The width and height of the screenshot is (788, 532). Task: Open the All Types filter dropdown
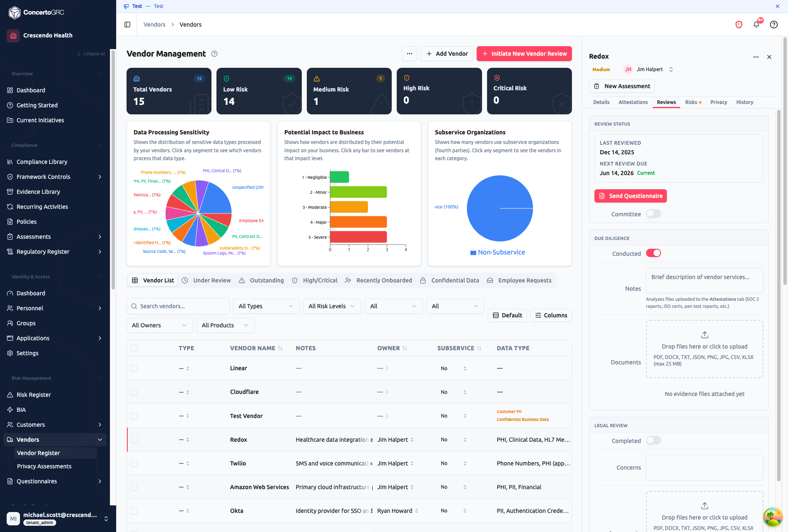click(x=266, y=306)
